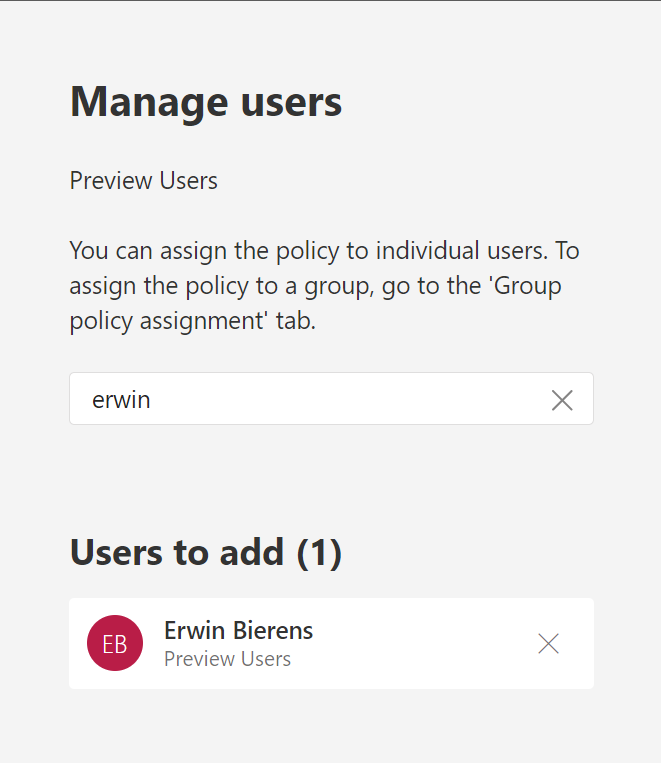
Task: Click Preview Users label under Erwin Bierens
Action: pyautogui.click(x=227, y=659)
